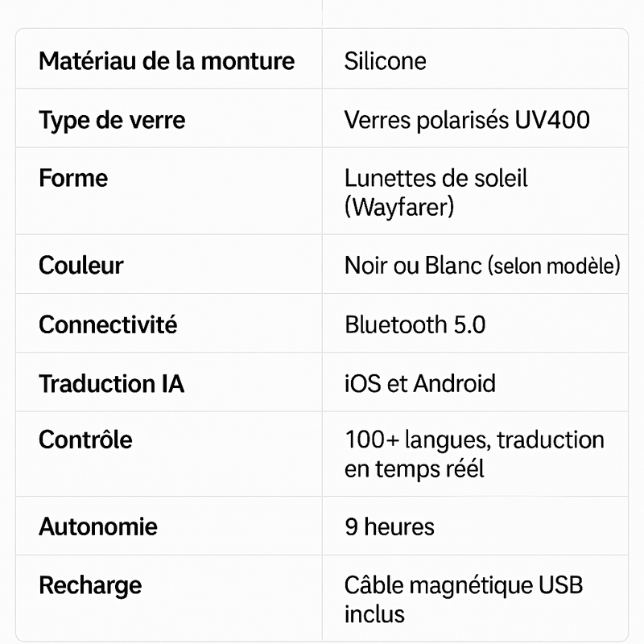Click the 'Traduction IA' label

tap(111, 384)
